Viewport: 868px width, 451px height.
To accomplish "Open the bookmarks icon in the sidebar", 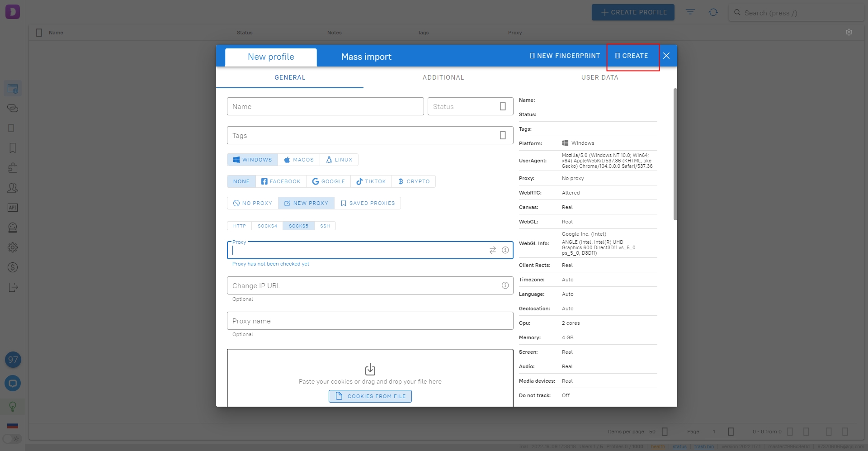I will [13, 148].
